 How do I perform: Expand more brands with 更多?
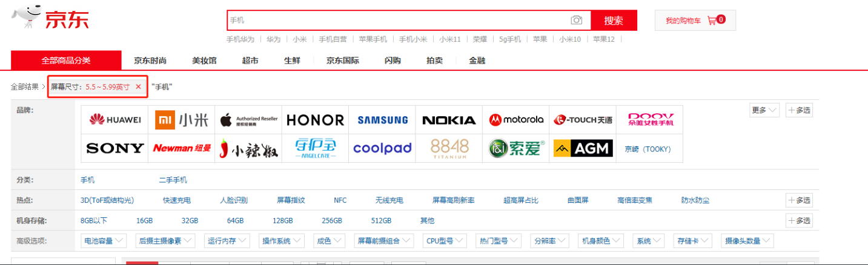[x=764, y=110]
